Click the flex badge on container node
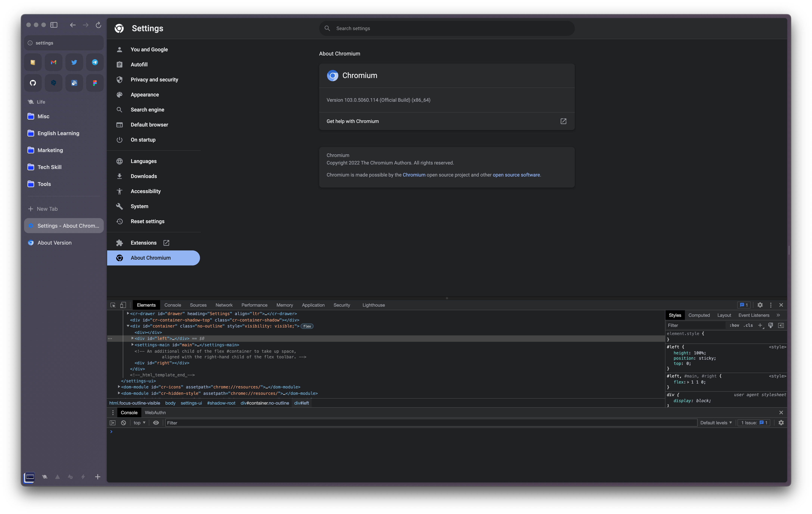Viewport: 812px width, 514px height. click(x=307, y=326)
